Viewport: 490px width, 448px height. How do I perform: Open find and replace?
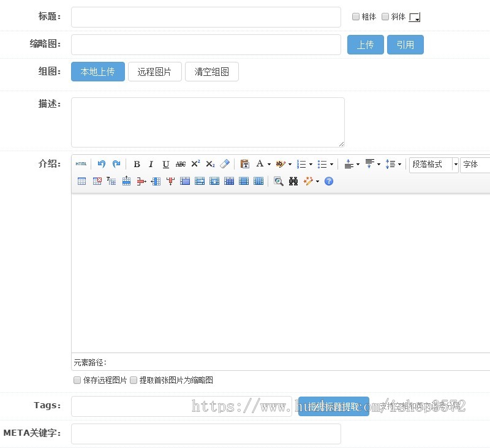click(293, 181)
